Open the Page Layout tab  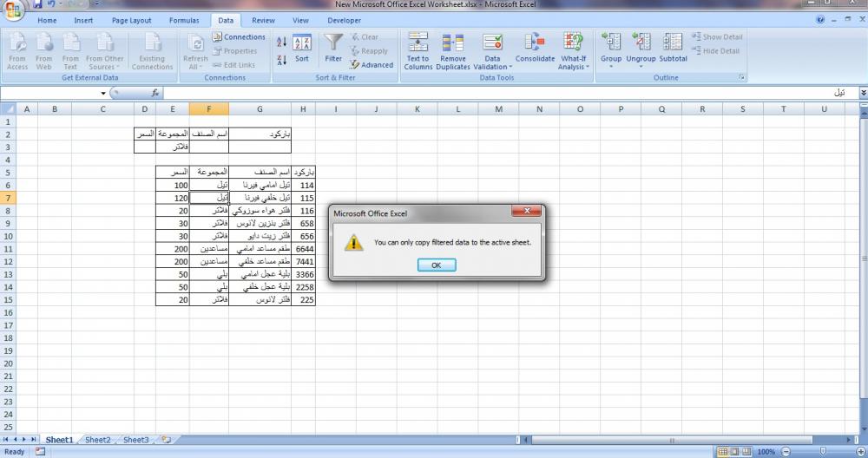[131, 21]
